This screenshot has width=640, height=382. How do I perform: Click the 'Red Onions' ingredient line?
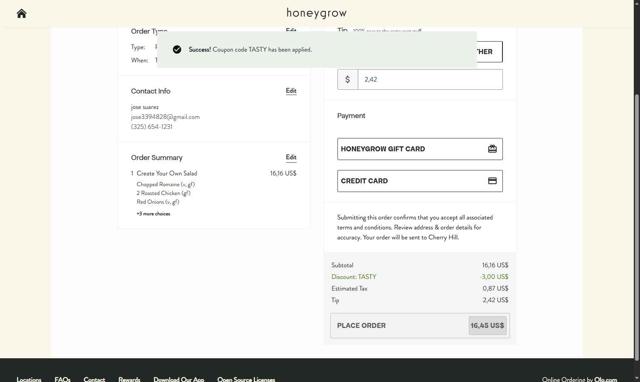coord(158,202)
